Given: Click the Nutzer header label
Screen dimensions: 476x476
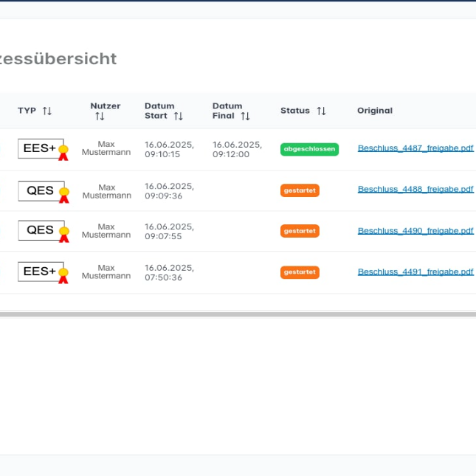Looking at the screenshot, I should point(106,106).
